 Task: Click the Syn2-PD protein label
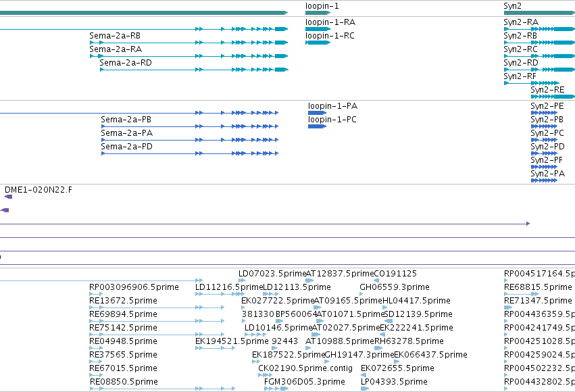[x=547, y=147]
